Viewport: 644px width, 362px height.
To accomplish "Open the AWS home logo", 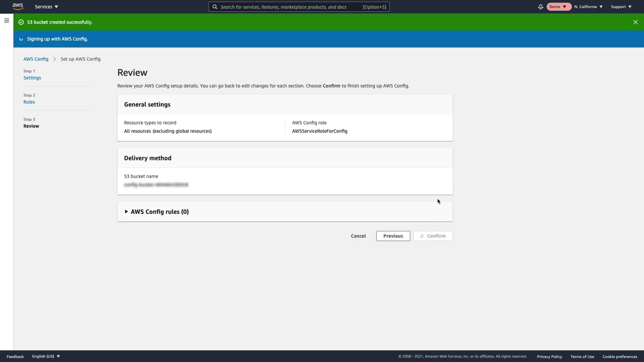I will pos(18,7).
